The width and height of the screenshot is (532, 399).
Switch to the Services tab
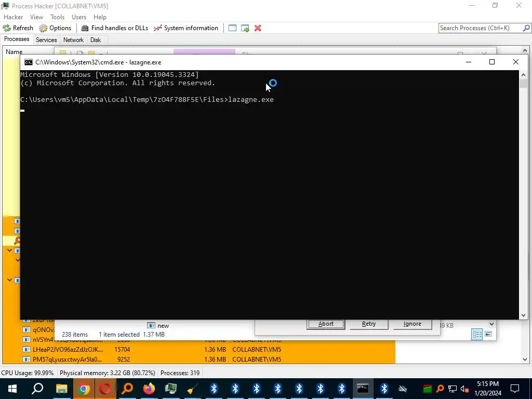46,39
